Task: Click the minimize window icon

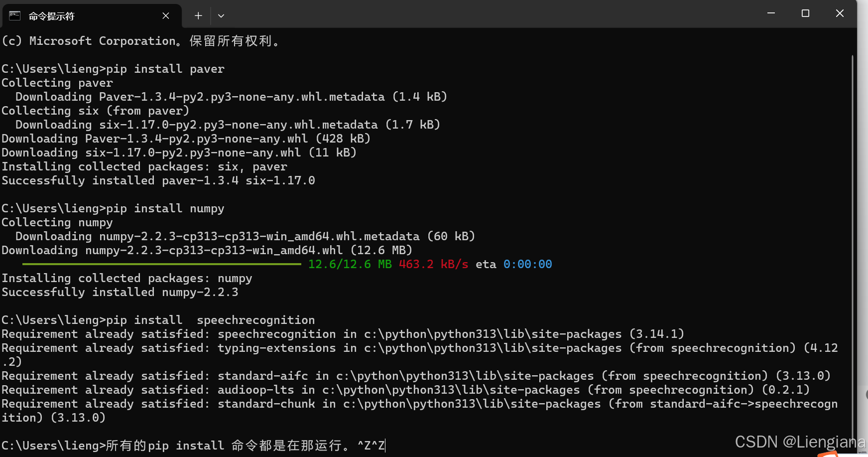Action: pyautogui.click(x=771, y=13)
